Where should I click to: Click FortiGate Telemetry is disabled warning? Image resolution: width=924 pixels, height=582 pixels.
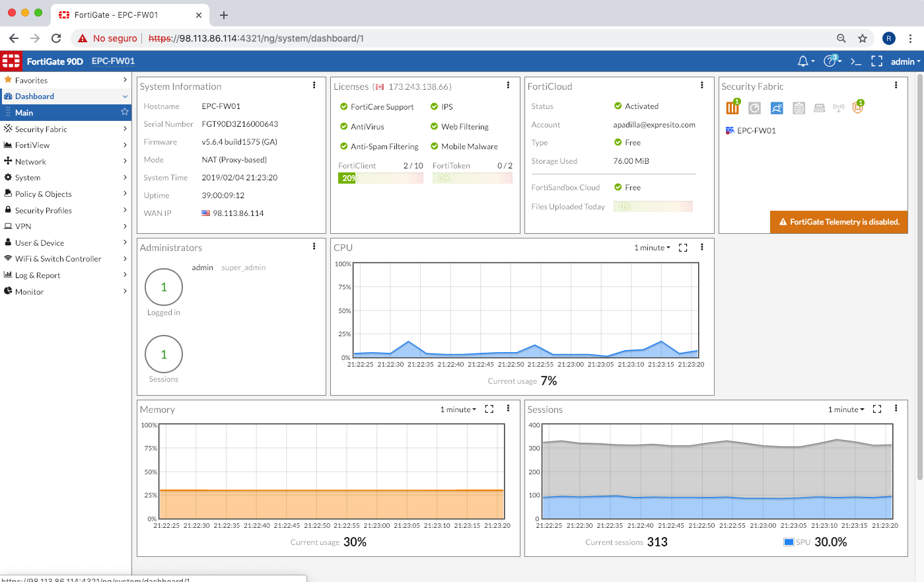[x=839, y=222]
